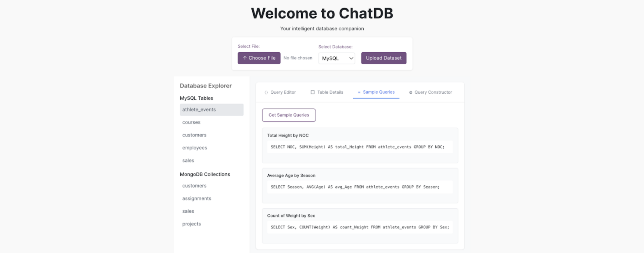The width and height of the screenshot is (644, 253).
Task: Click the Table Details square icon
Action: 312,92
